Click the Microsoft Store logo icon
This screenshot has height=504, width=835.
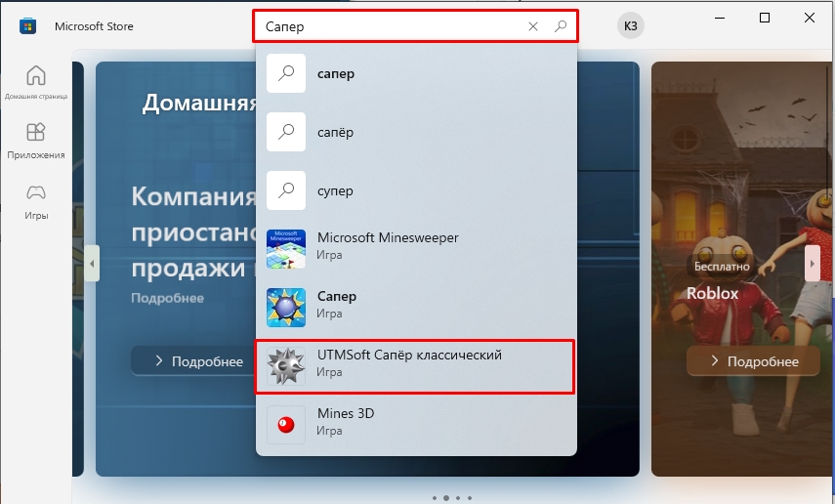pos(27,26)
